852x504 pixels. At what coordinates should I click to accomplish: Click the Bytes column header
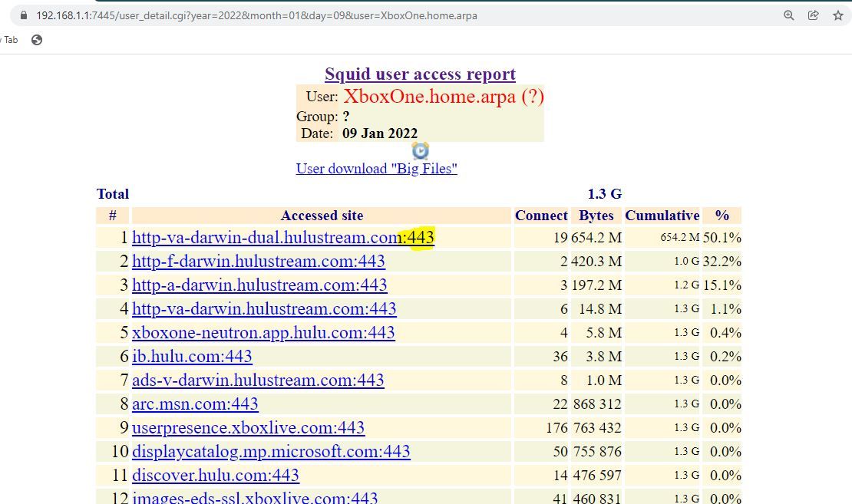pyautogui.click(x=596, y=216)
